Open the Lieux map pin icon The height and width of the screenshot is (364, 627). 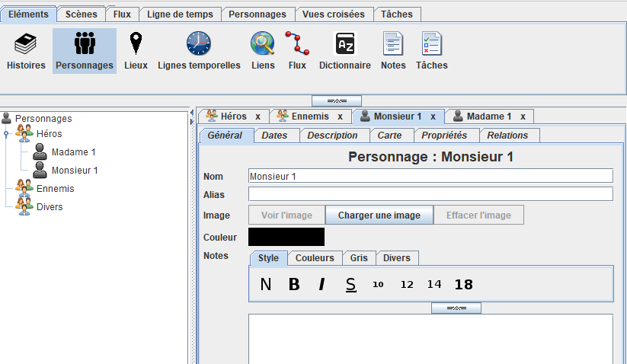pyautogui.click(x=136, y=43)
